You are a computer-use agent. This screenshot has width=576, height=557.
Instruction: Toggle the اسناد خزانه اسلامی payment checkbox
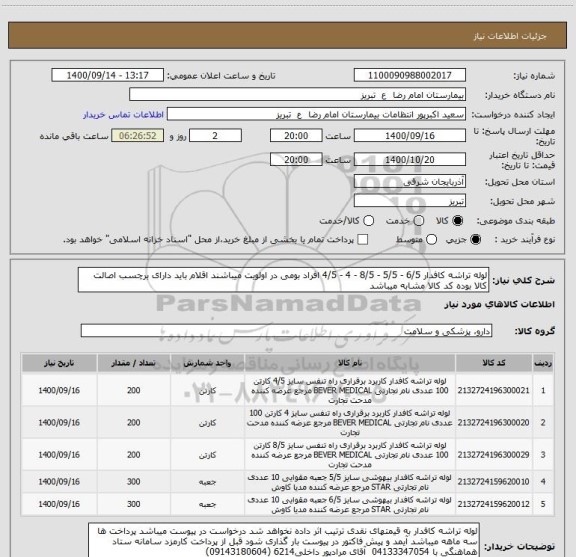coord(363,240)
